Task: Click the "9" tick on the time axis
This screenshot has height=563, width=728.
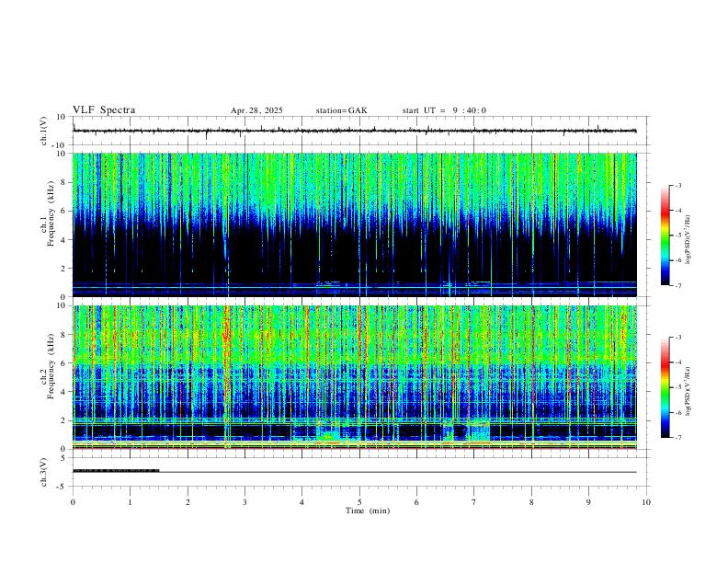Action: click(x=588, y=502)
